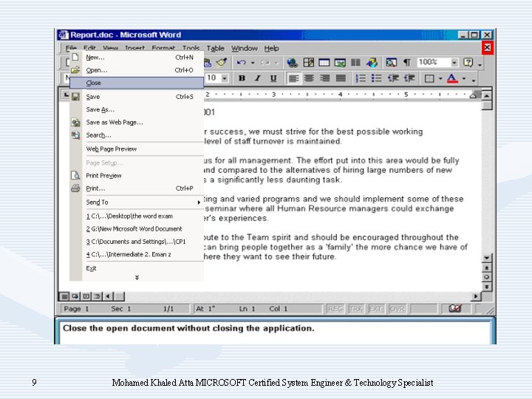This screenshot has height=399, width=532.
Task: Open the Send To submenu
Action: [137, 202]
